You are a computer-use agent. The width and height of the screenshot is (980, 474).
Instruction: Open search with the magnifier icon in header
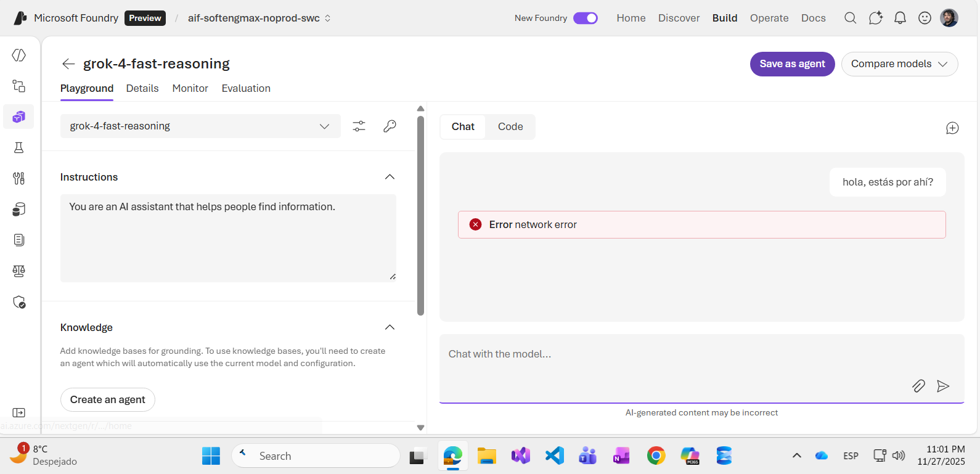(851, 18)
